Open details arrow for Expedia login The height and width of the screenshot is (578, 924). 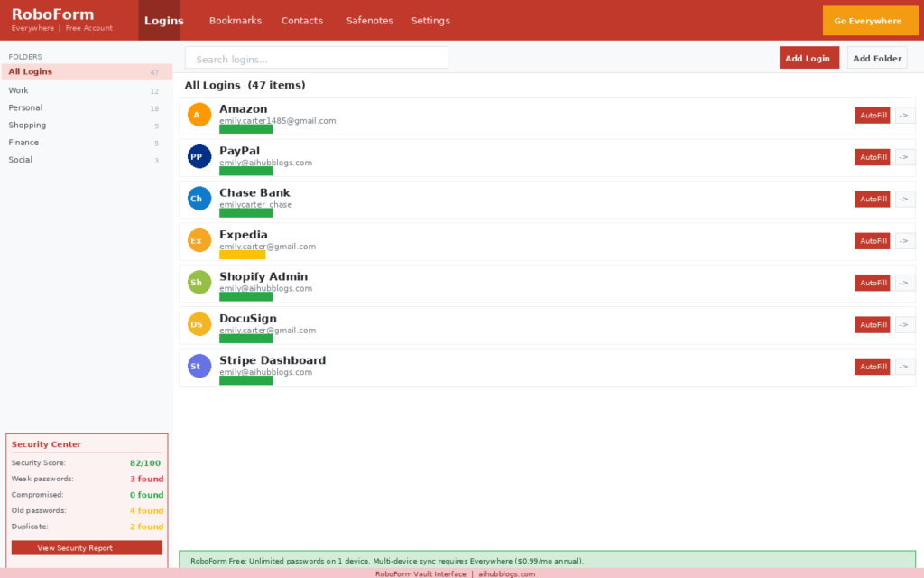point(904,240)
